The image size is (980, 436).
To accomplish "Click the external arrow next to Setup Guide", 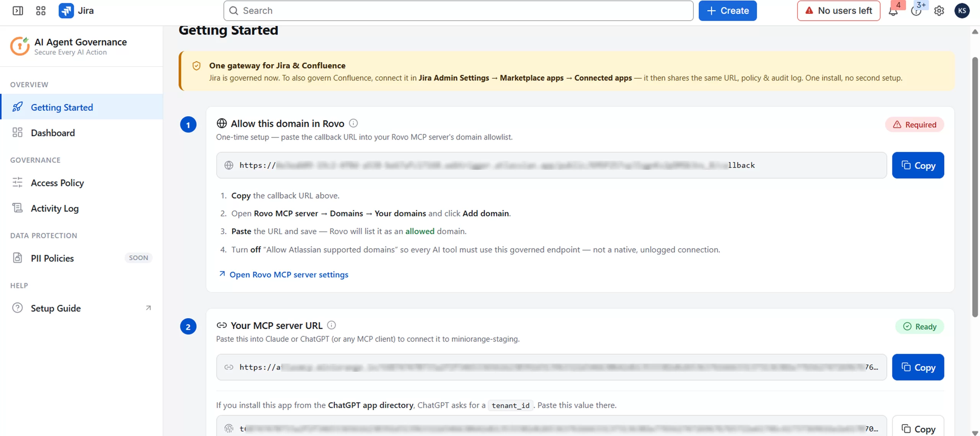I will (148, 308).
